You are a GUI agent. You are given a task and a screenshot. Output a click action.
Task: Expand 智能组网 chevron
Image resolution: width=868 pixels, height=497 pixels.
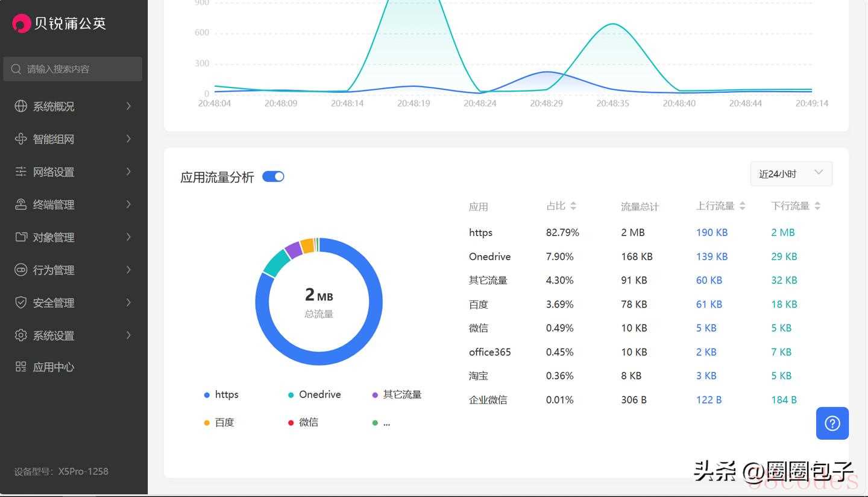(128, 139)
